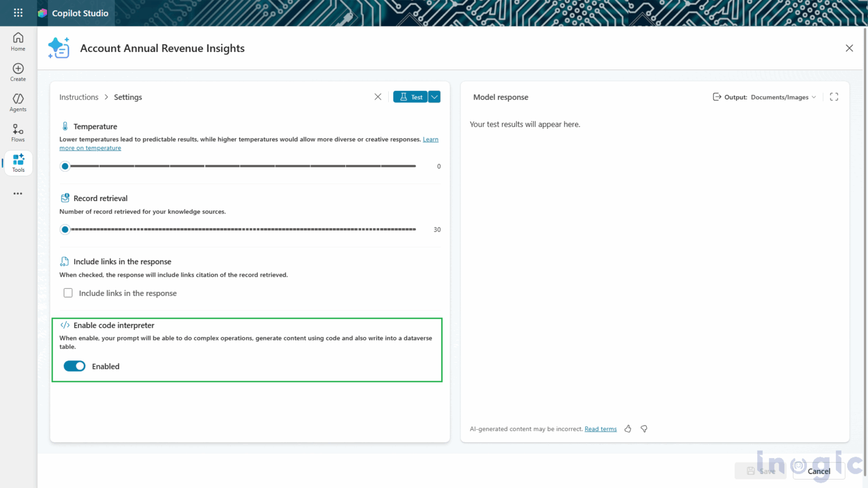The image size is (868, 488).
Task: Open the Test button dropdown chevron
Action: [x=434, y=97]
